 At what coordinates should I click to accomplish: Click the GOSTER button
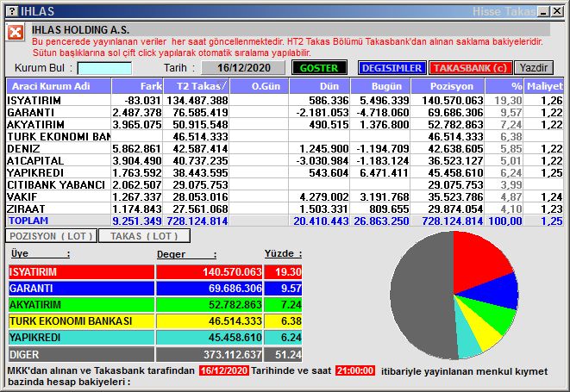pyautogui.click(x=319, y=68)
